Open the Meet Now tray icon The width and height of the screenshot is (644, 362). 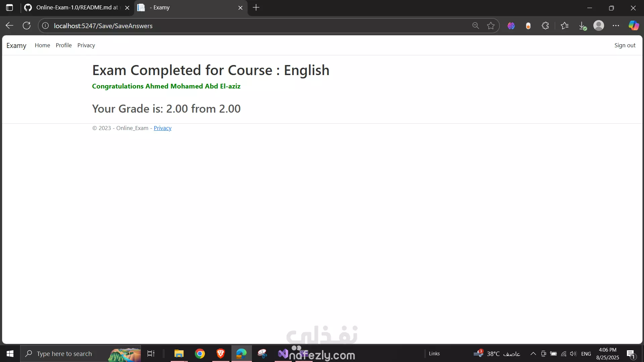(544, 354)
